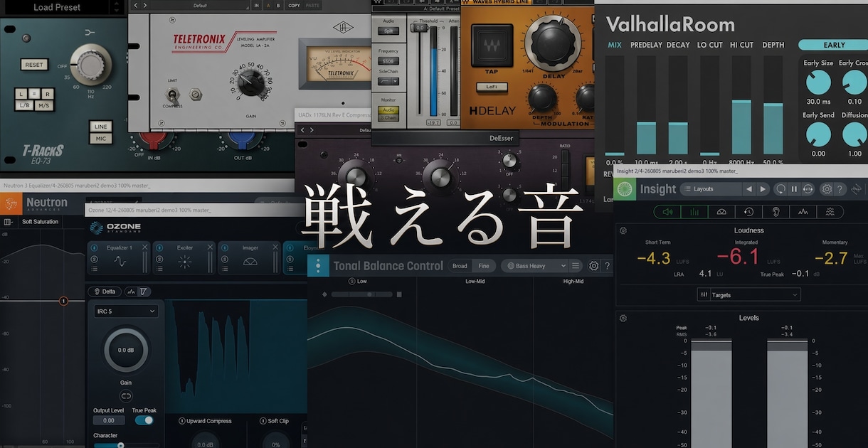Select the Insight intelligibility ear icon

click(x=776, y=211)
